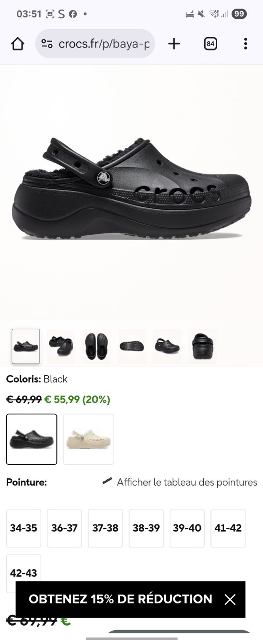263x644 pixels.
Task: Click the size chart ruler icon
Action: pos(107,482)
